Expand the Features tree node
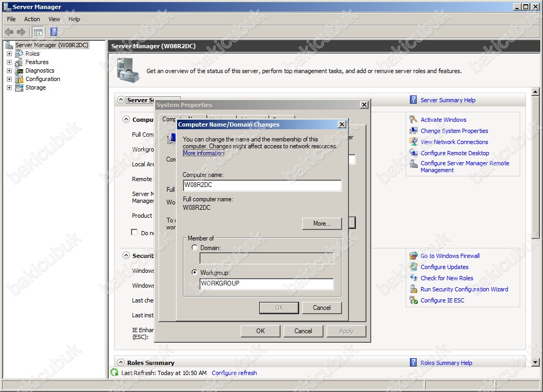This screenshot has height=392, width=543. 10,63
